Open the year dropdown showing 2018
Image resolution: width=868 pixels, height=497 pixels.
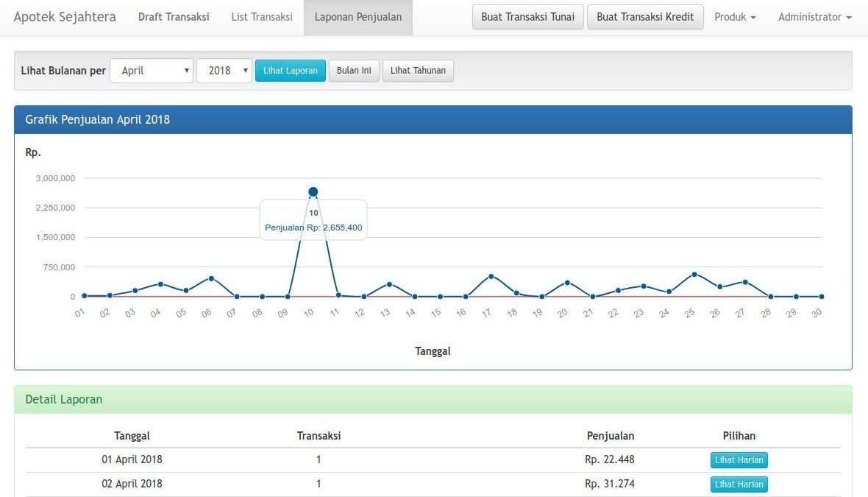pos(224,71)
